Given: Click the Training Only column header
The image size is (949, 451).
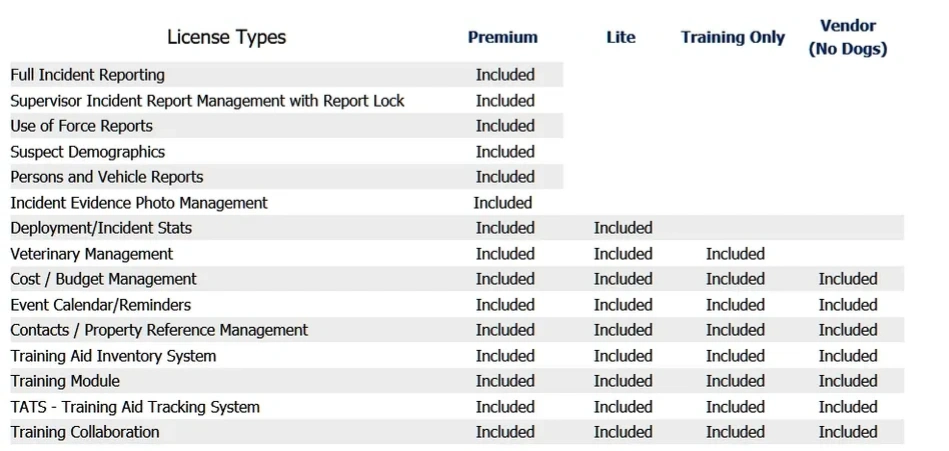Looking at the screenshot, I should coord(733,38).
